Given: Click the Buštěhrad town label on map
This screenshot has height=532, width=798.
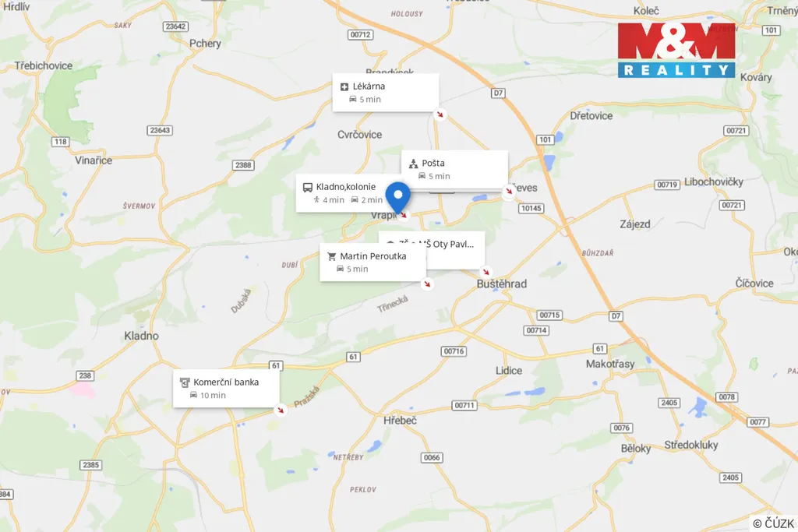Looking at the screenshot, I should click(x=502, y=284).
